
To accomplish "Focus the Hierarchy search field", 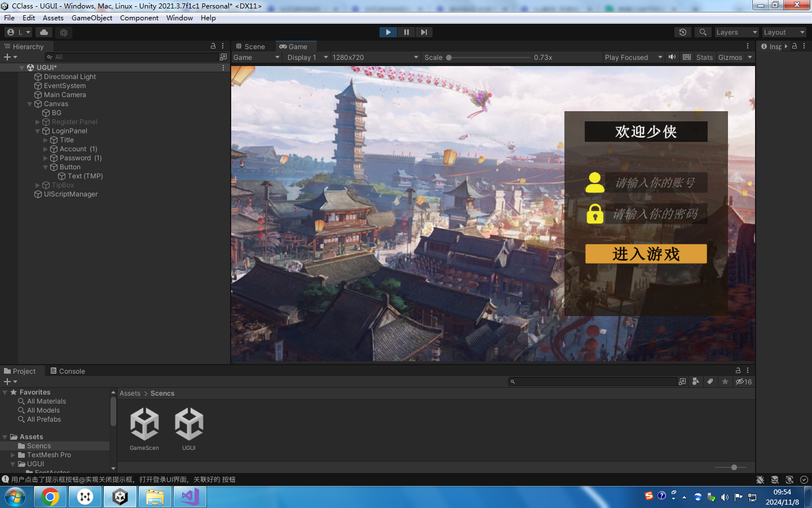I will click(131, 57).
